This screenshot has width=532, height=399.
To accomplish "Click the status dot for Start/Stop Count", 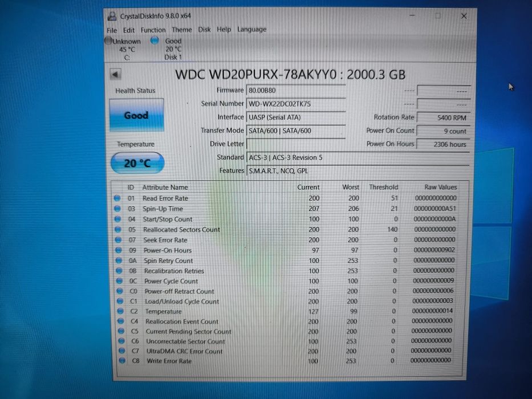I will click(117, 219).
